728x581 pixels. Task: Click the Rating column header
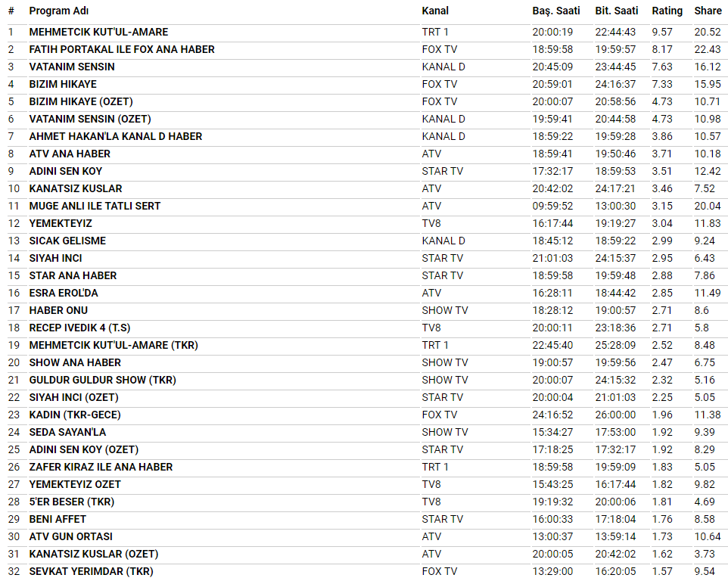coord(667,11)
